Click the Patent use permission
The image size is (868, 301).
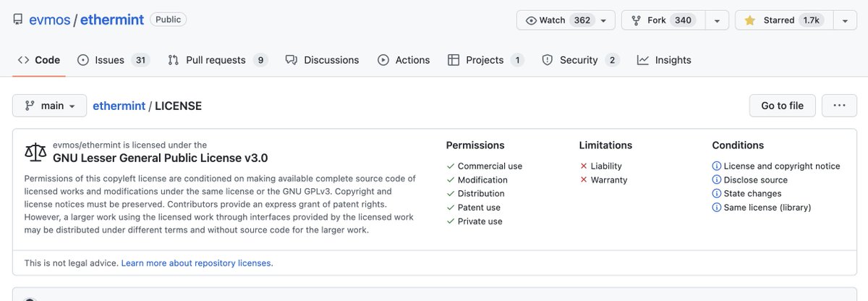(479, 208)
